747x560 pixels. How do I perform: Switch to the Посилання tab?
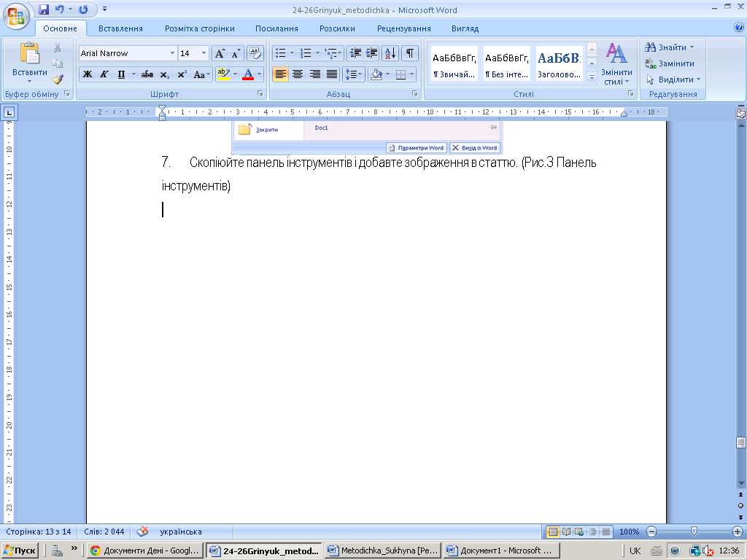[x=276, y=28]
